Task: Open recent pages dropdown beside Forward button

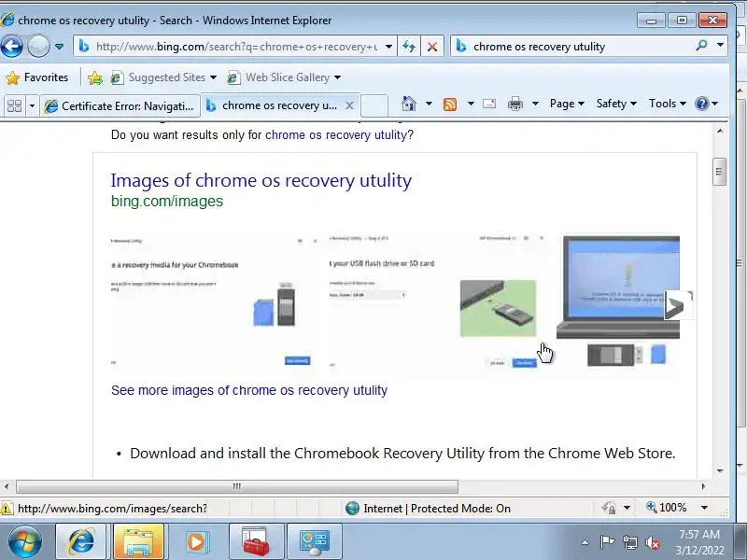Action: pyautogui.click(x=59, y=47)
